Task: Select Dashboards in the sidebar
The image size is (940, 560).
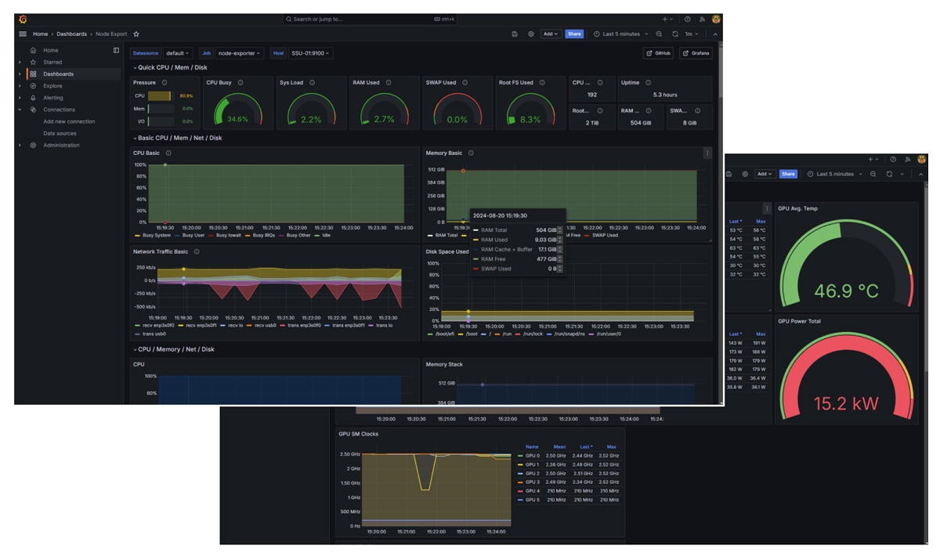Action: coord(58,74)
